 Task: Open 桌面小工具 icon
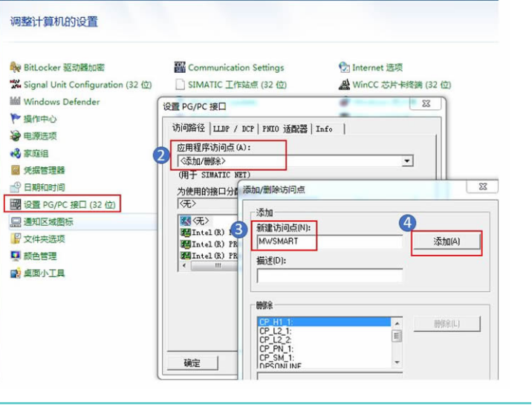click(16, 273)
